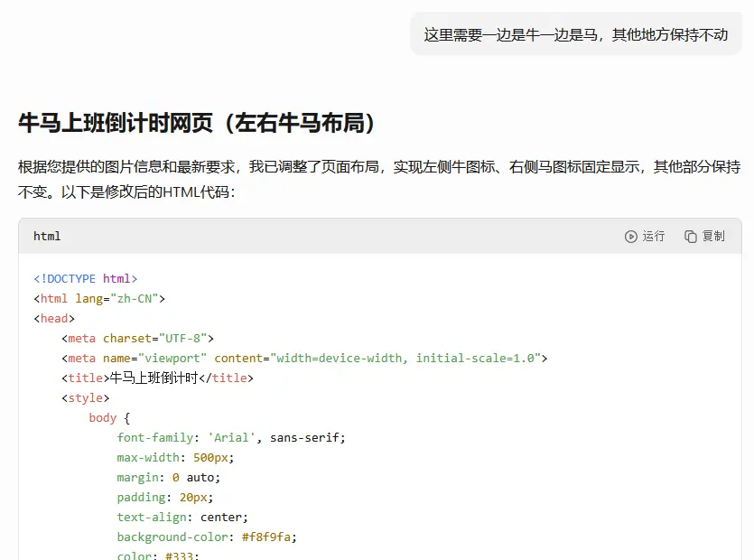
Task: Click the margin 0 auto declaration
Action: (x=168, y=477)
